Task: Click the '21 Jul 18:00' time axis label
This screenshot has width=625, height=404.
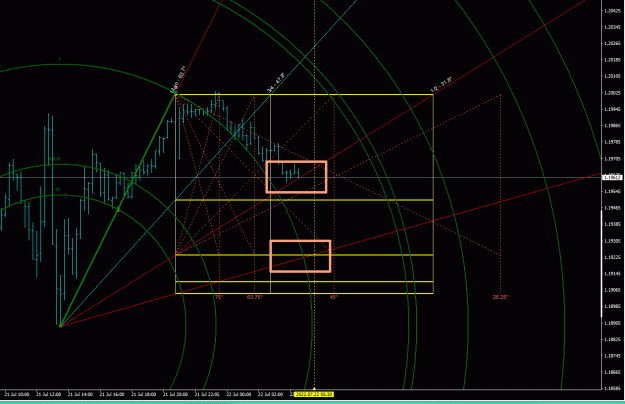Action: click(x=144, y=394)
